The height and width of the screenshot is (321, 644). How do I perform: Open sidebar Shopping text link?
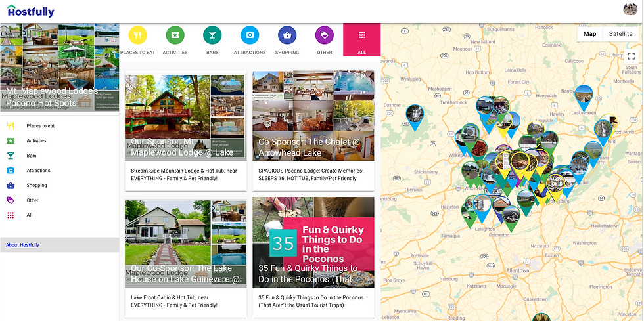point(37,186)
